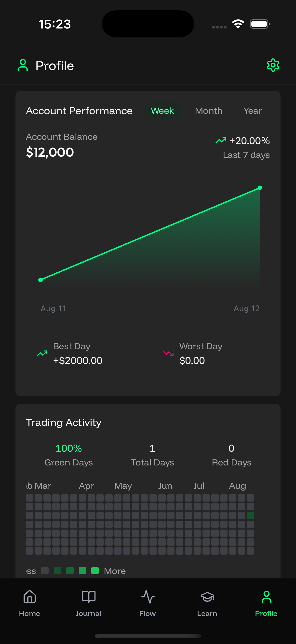Tap the profile person icon in header
This screenshot has width=296, height=644.
(23, 66)
